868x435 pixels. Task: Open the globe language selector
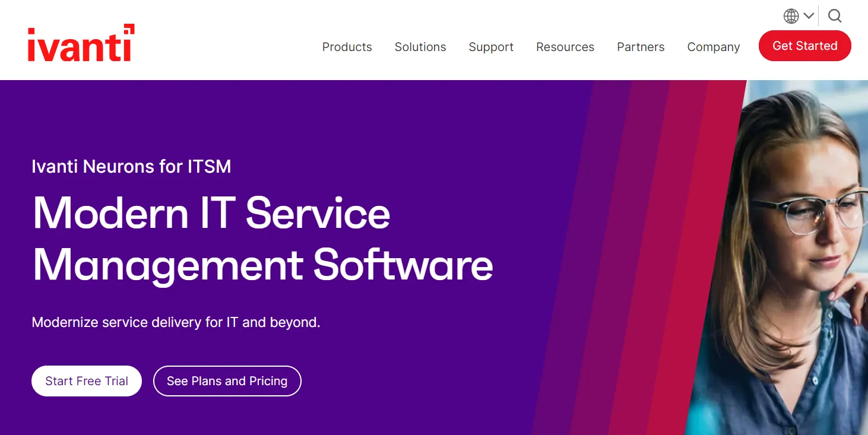pyautogui.click(x=791, y=16)
